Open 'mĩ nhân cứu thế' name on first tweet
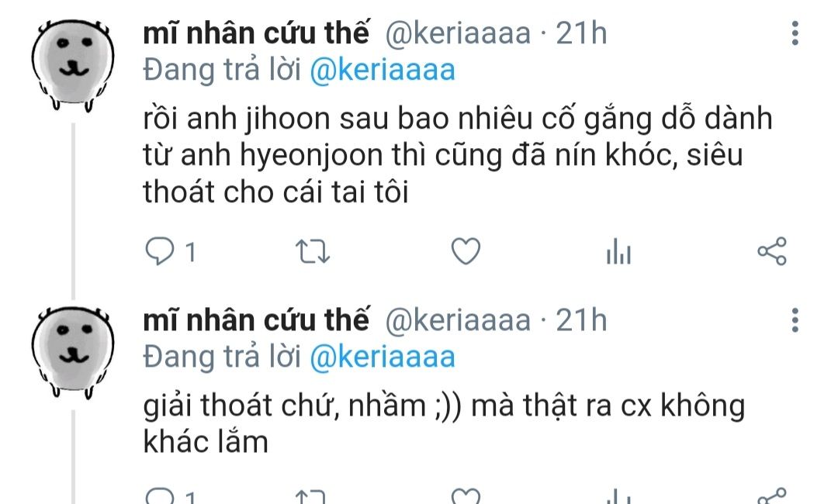The image size is (838, 504). pos(256,33)
